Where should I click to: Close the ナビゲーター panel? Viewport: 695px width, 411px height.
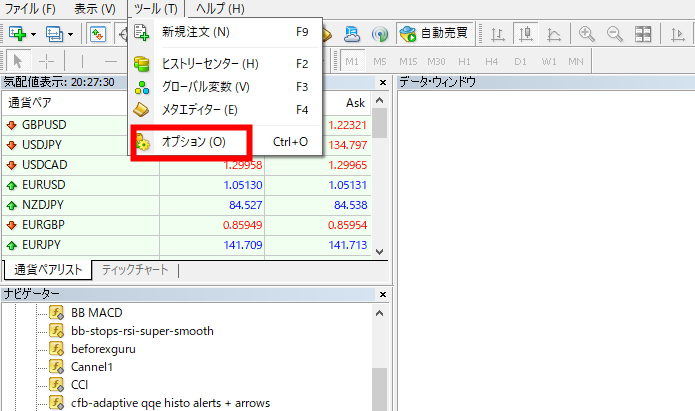[383, 294]
